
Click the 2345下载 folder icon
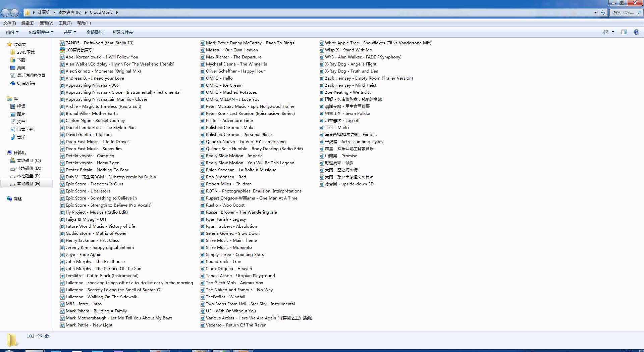point(13,52)
